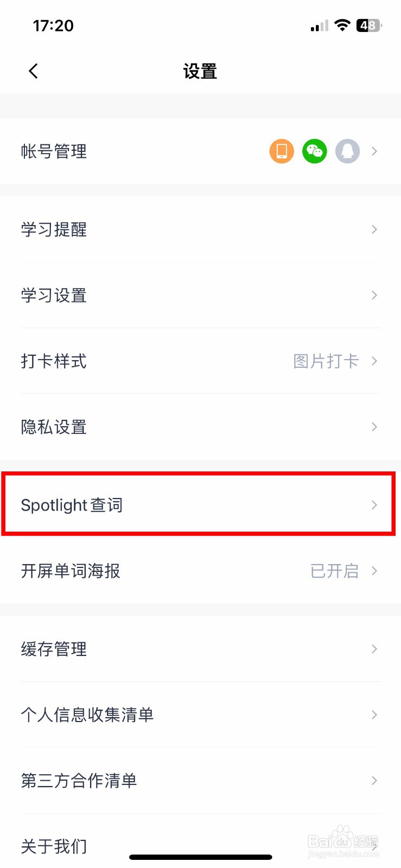Tap the green WeChat account icon
The width and height of the screenshot is (401, 868).
tap(315, 151)
